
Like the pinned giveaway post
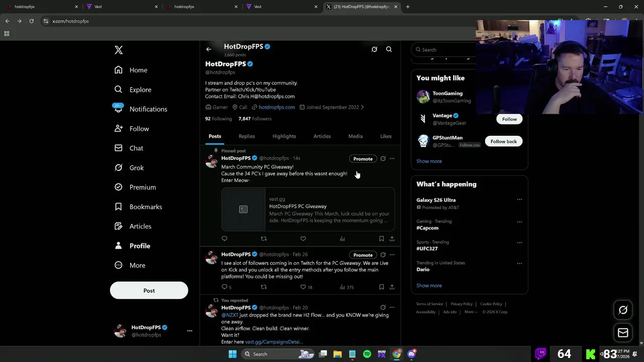click(303, 238)
